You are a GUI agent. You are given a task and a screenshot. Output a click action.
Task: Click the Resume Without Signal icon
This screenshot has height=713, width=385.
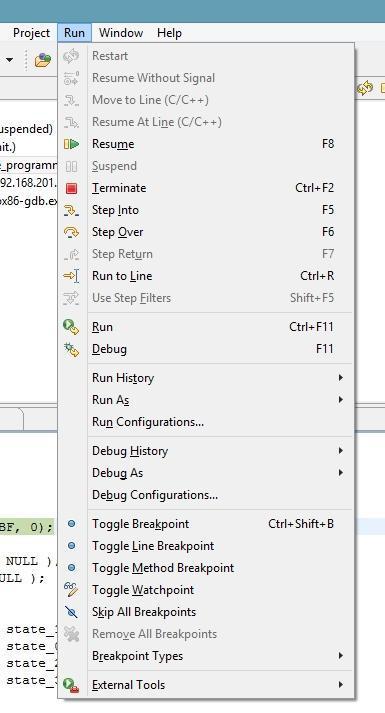(x=71, y=78)
